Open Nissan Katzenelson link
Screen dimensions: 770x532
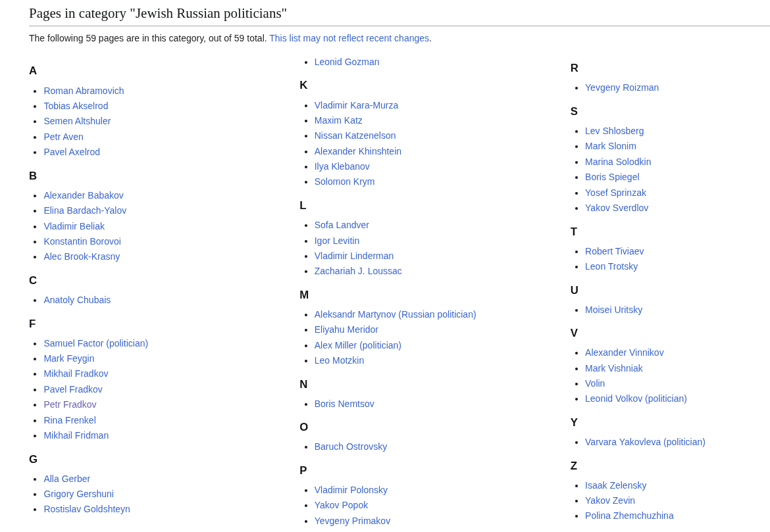coord(355,136)
